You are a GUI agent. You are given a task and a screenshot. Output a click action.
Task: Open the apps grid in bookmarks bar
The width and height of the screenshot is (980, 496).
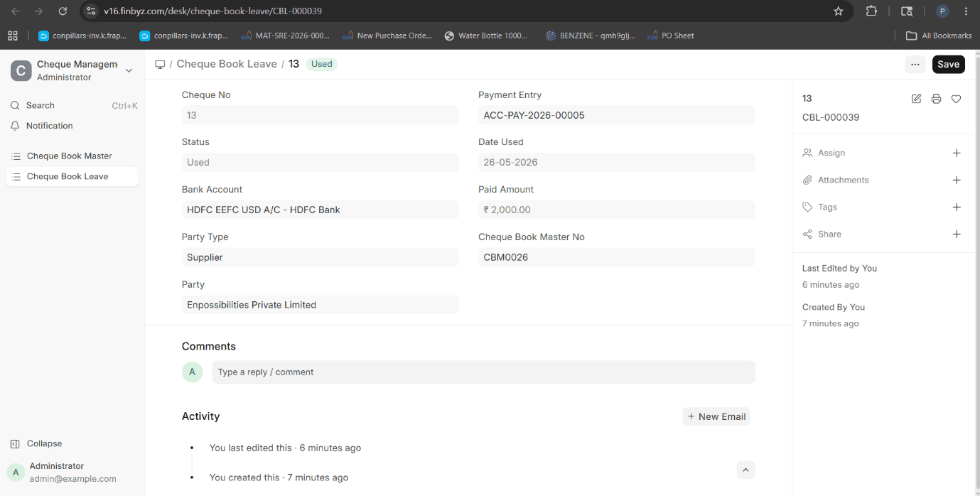[x=12, y=36]
